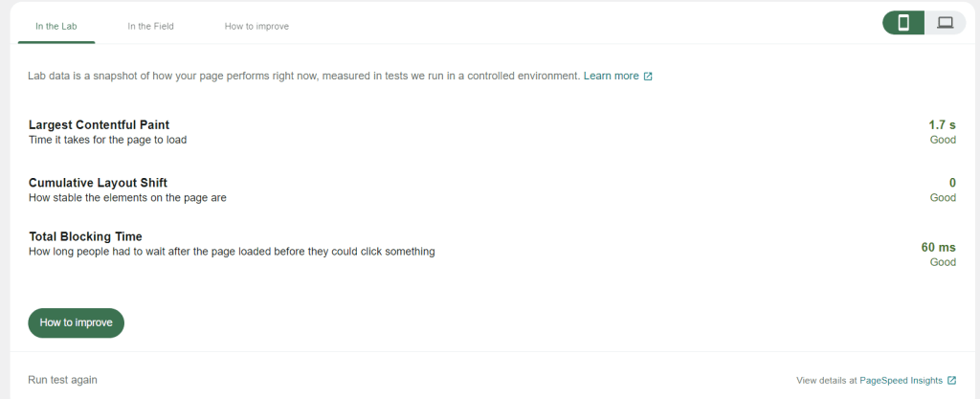Viewport: 980px width, 399px height.
Task: Open the In the Lab tab
Action: pos(56,26)
